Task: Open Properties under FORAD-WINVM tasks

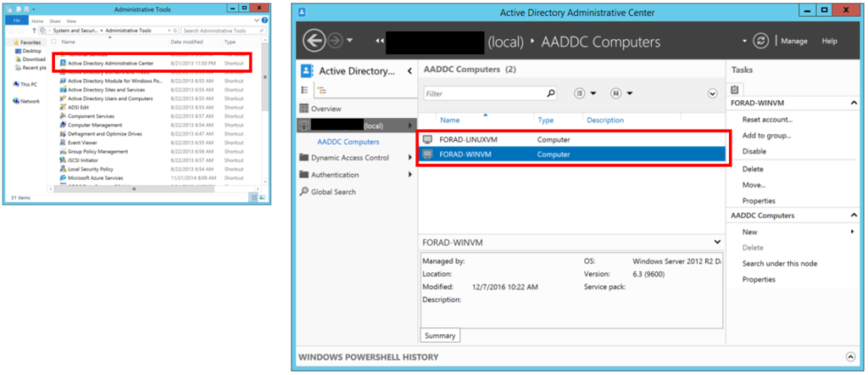Action: (759, 200)
